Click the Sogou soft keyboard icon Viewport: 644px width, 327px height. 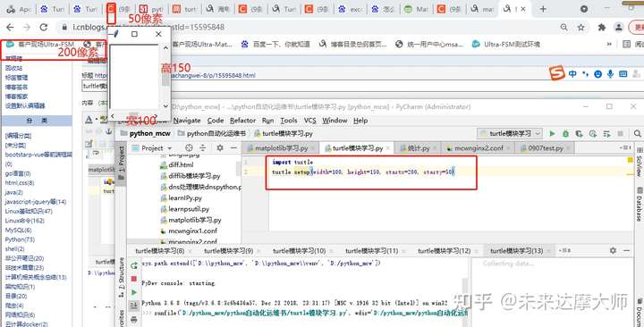tap(623, 74)
